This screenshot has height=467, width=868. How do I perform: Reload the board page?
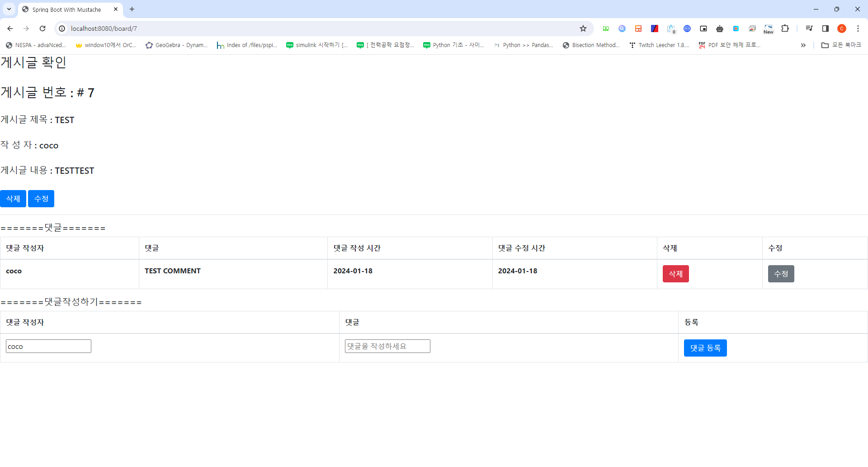tap(42, 29)
